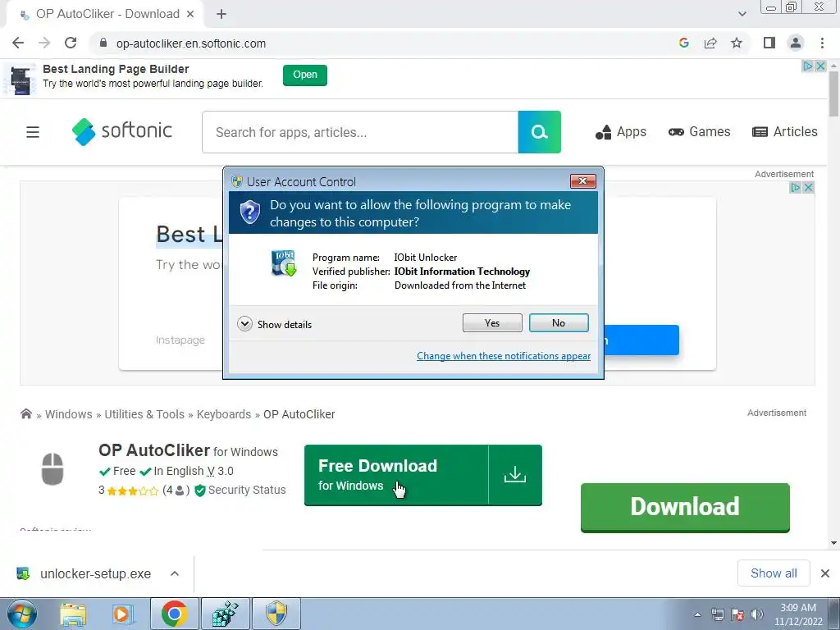This screenshot has width=840, height=630.
Task: Open a new browser tab
Action: [221, 14]
